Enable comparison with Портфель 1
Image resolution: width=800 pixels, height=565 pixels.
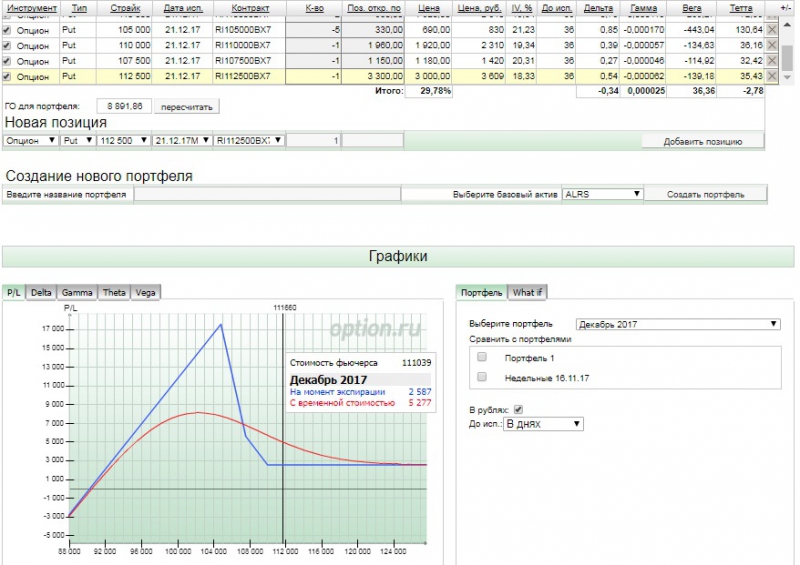point(483,357)
